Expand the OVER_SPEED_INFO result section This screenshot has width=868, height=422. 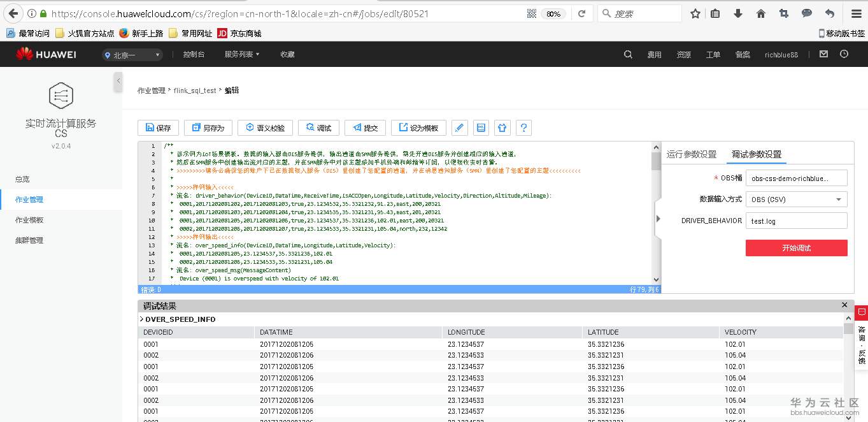click(x=141, y=319)
